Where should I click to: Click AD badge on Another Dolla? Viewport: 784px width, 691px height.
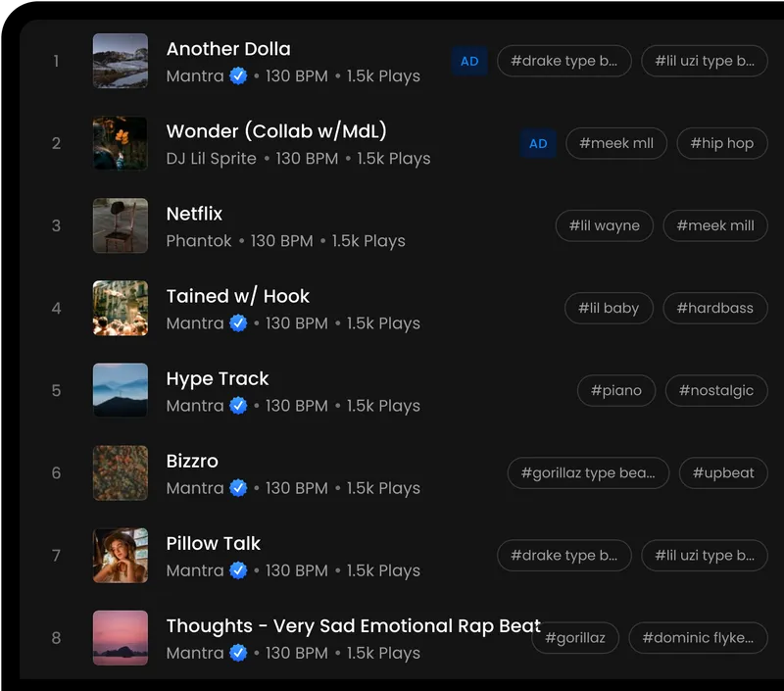point(469,61)
